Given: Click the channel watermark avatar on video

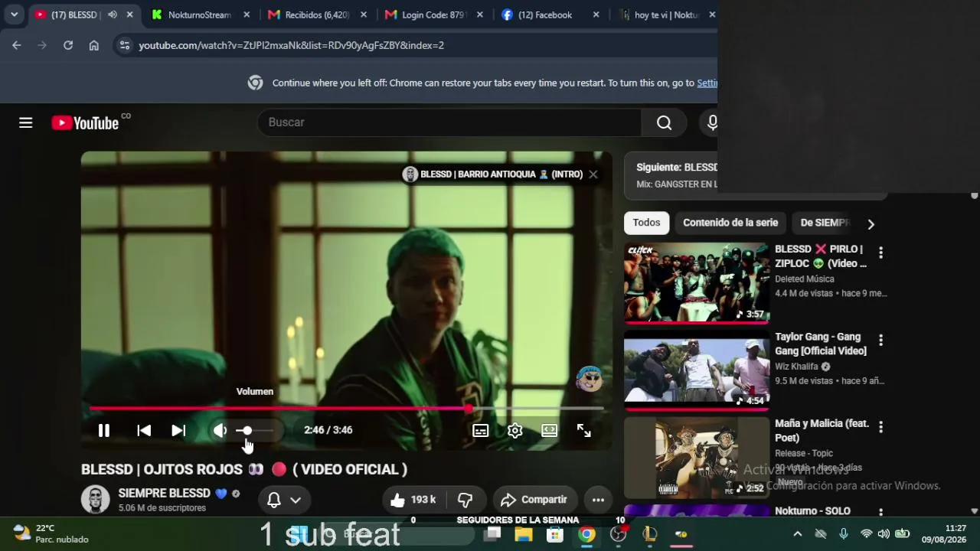Looking at the screenshot, I should (x=590, y=378).
